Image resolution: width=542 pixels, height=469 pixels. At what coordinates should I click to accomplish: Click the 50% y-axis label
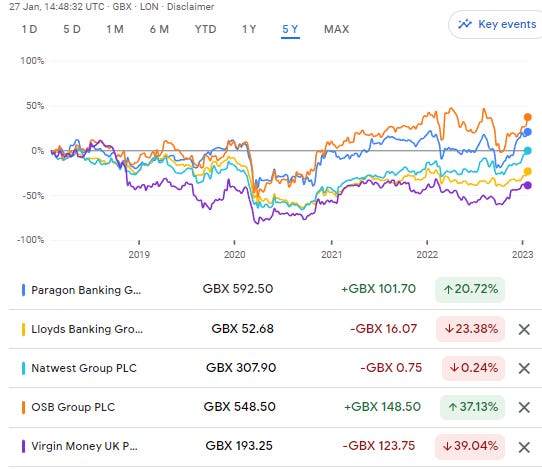pyautogui.click(x=35, y=106)
